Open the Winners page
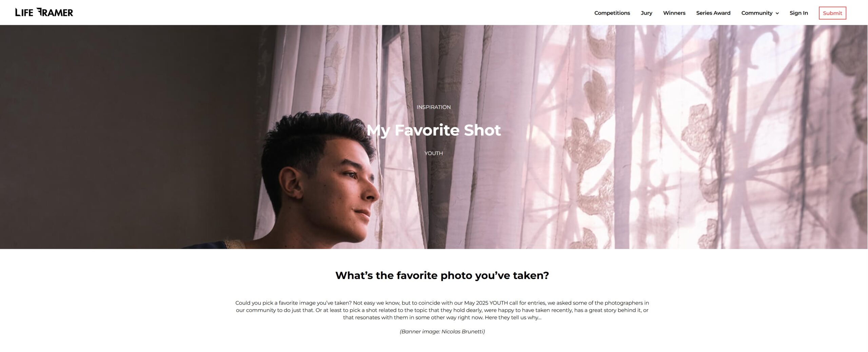868x352 pixels. (x=674, y=13)
